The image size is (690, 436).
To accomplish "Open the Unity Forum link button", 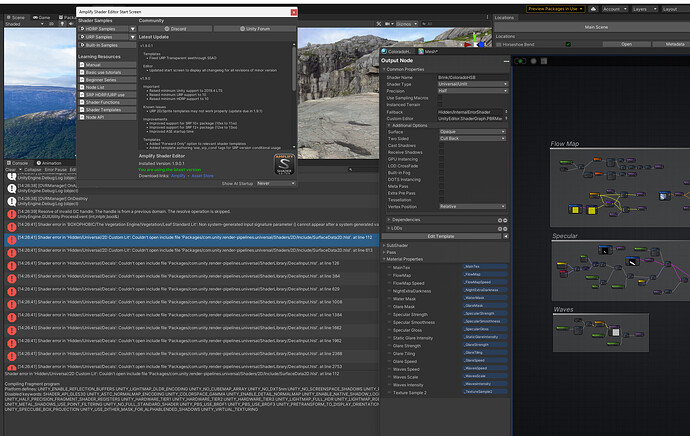I will (257, 29).
